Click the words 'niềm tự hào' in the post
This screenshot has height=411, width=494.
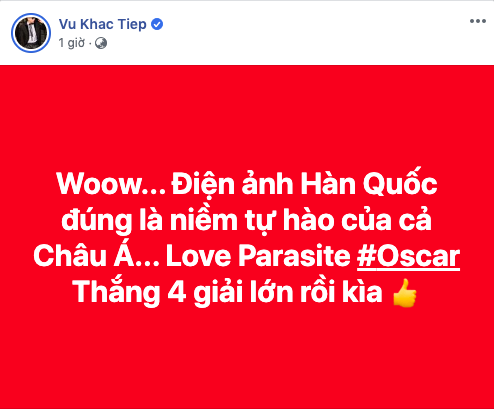(252, 220)
